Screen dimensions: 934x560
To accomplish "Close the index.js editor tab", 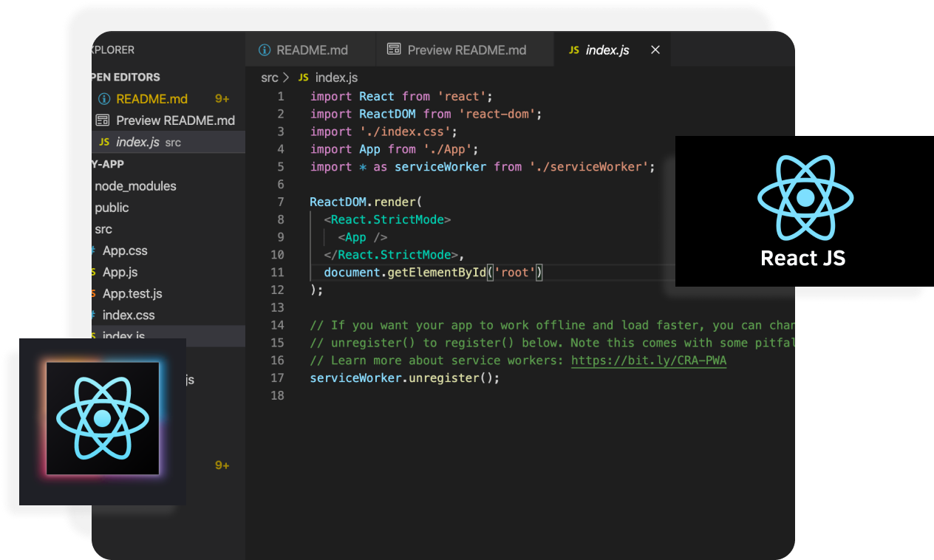I will tap(655, 49).
